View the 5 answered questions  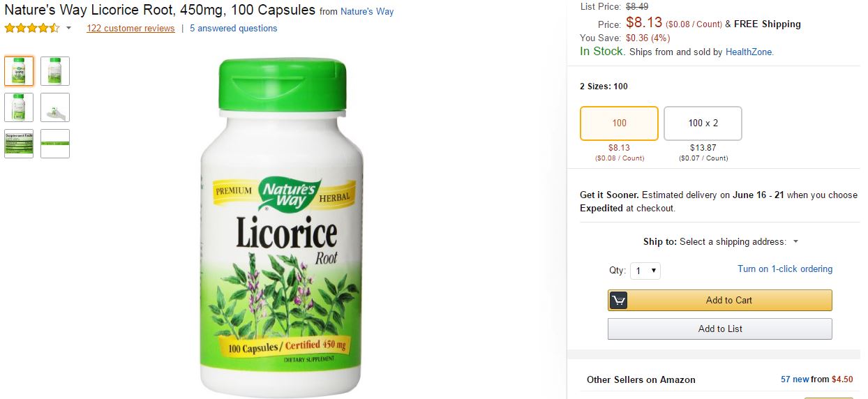233,29
